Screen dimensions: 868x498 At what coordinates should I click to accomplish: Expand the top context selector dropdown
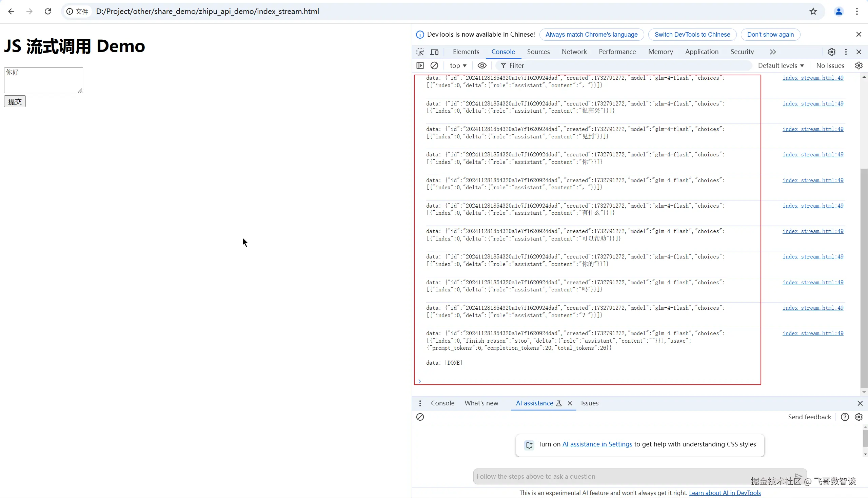(x=458, y=65)
